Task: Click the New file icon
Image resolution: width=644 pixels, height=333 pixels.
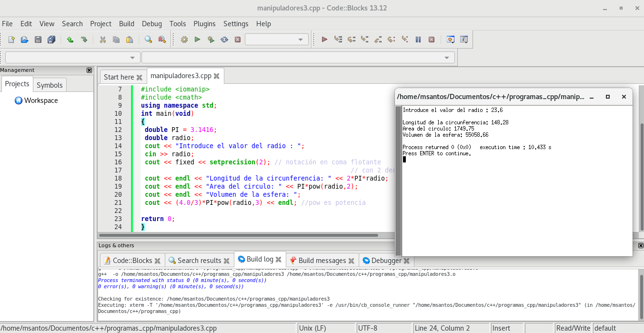Action: tap(11, 40)
